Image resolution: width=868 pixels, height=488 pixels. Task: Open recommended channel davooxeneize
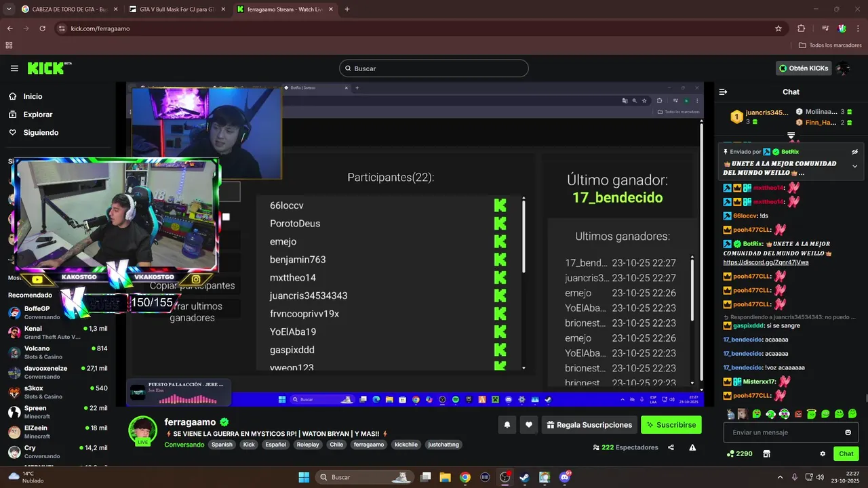58,372
